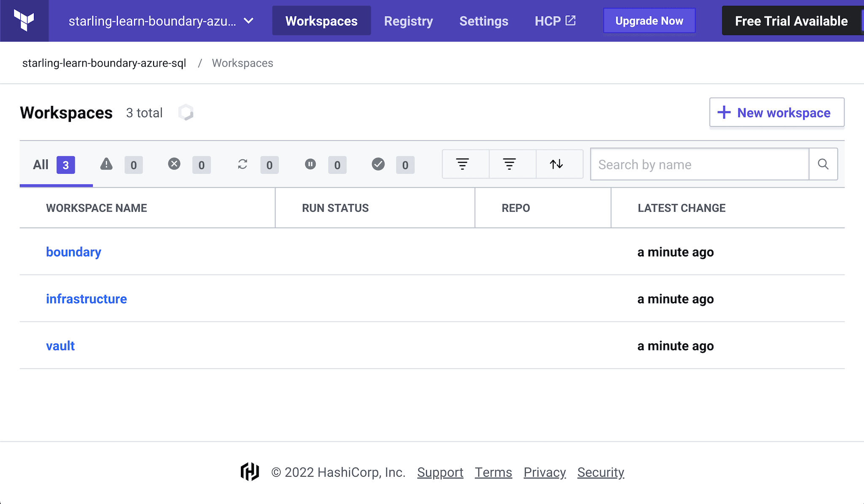Focus the Search by name field
864x504 pixels.
[699, 164]
